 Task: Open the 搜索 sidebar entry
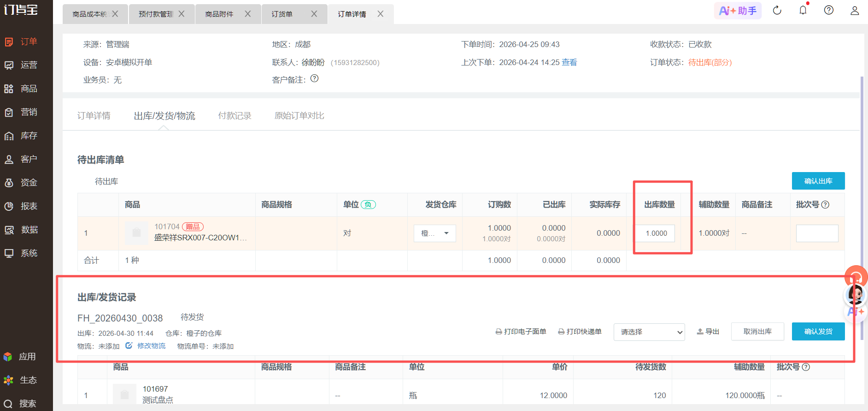click(x=20, y=404)
